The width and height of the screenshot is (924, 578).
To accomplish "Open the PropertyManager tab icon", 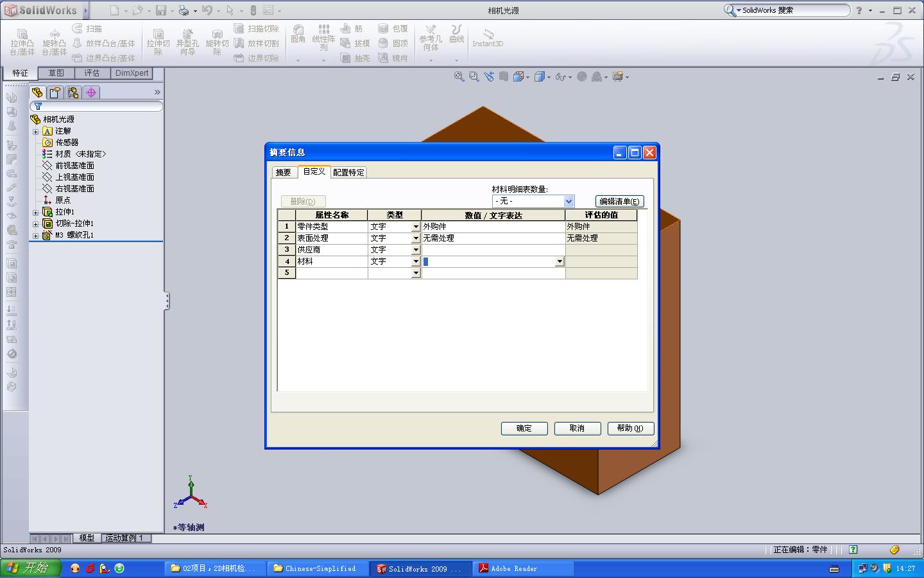I will (x=55, y=92).
